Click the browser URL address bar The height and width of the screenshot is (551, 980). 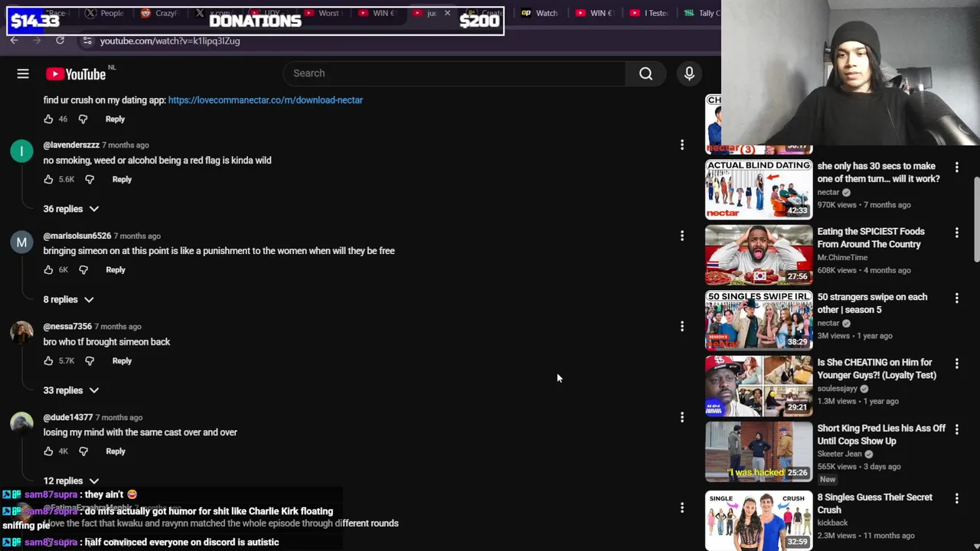pos(398,41)
